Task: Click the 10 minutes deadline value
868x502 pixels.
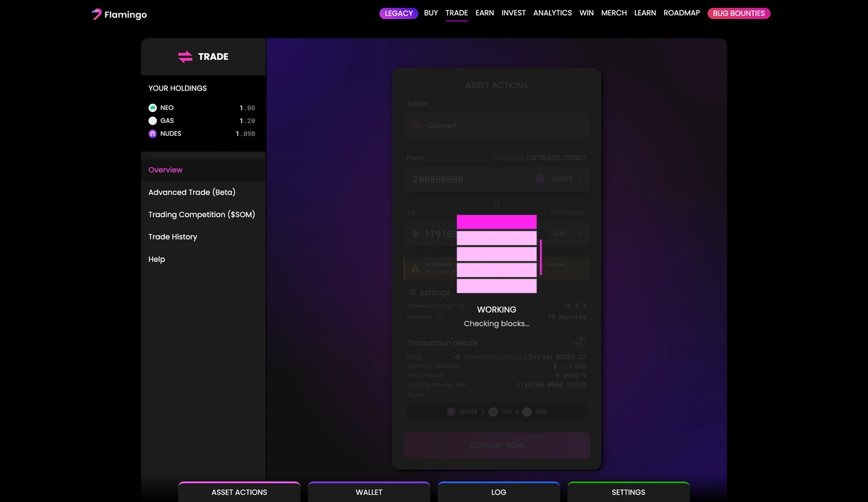Action: pos(567,317)
